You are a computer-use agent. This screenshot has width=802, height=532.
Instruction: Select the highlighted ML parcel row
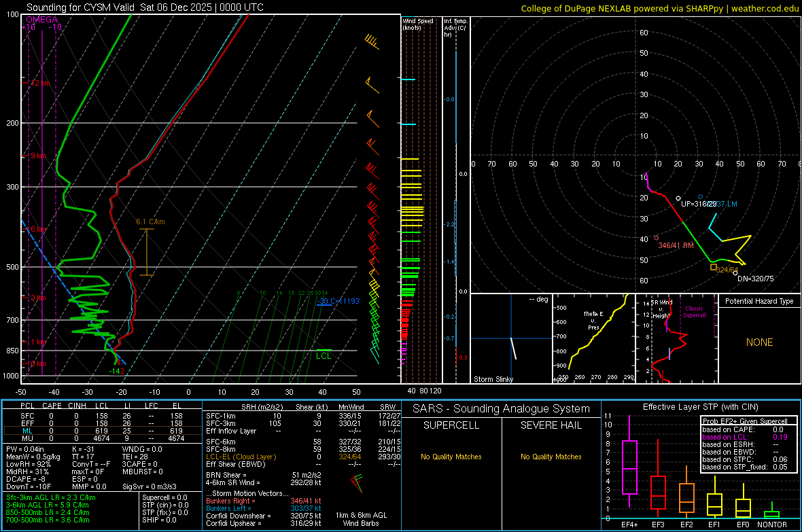(x=102, y=431)
